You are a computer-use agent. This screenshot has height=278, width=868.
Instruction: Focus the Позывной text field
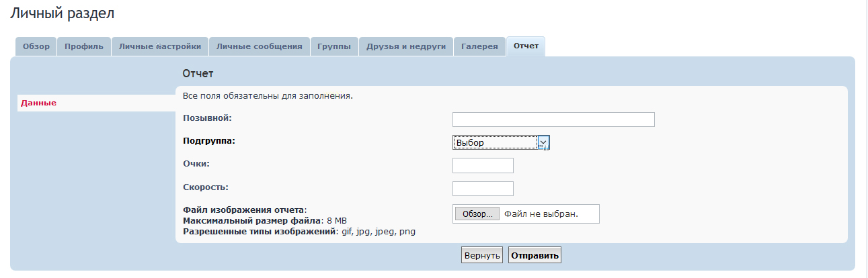(553, 120)
